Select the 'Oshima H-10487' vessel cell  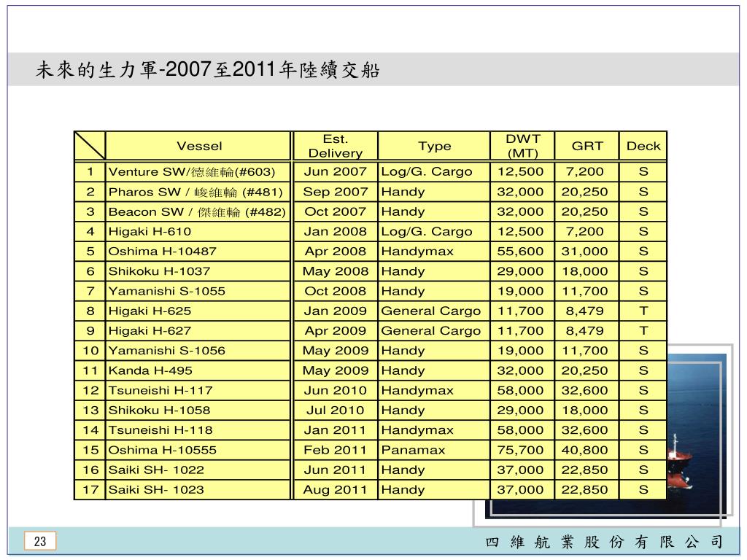point(198,252)
